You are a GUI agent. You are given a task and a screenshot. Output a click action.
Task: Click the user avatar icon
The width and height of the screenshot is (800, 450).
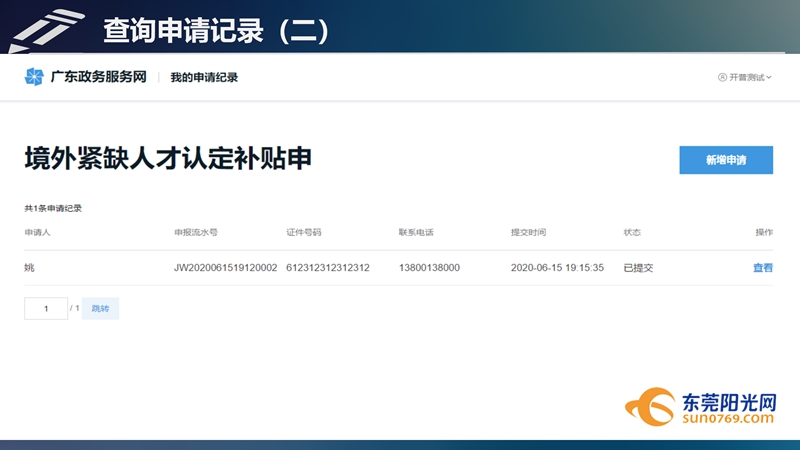click(x=722, y=77)
